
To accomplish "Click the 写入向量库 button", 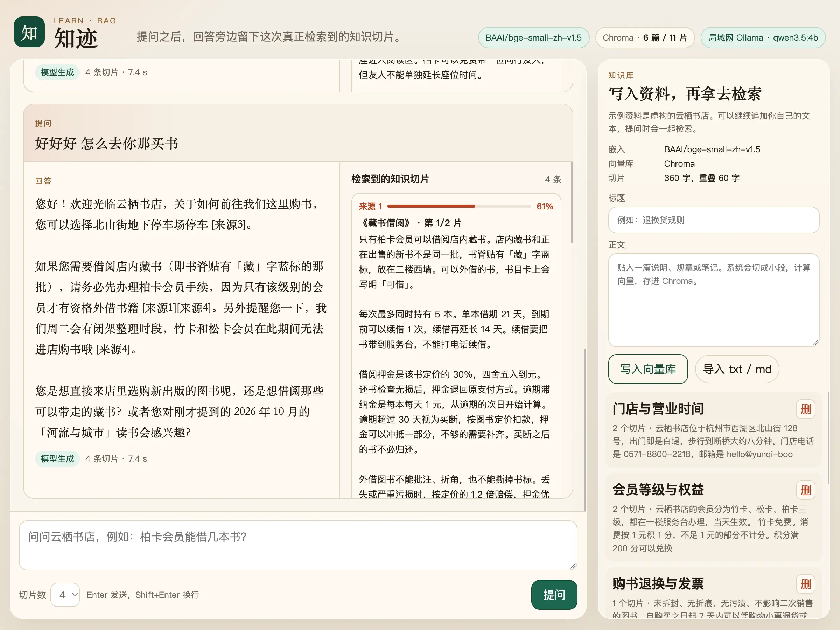I will coord(648,369).
